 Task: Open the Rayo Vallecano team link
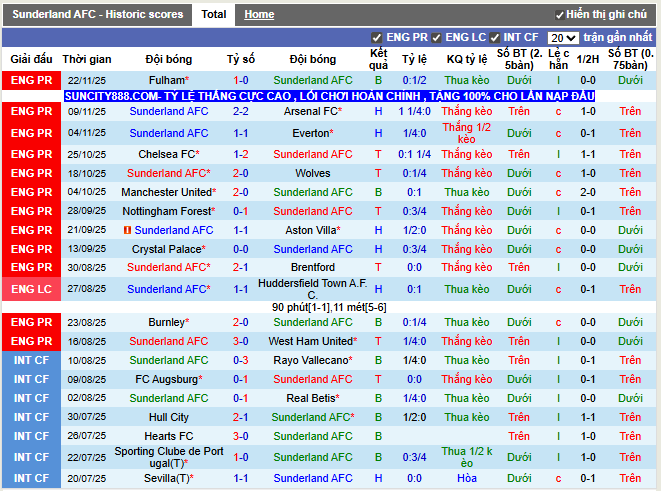click(312, 360)
